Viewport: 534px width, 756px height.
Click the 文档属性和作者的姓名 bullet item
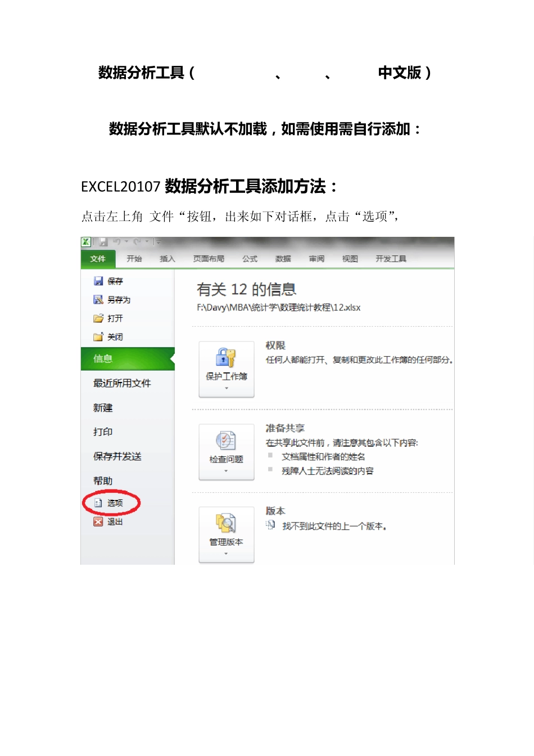324,457
